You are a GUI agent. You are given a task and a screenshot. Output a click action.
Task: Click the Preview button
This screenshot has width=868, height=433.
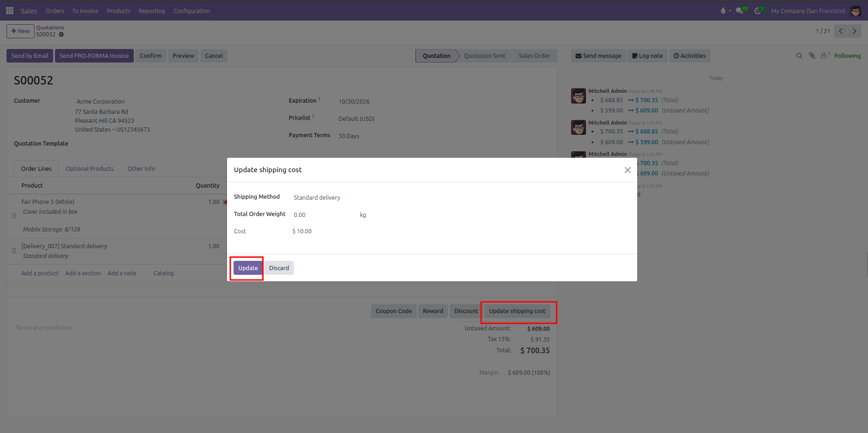tap(183, 56)
